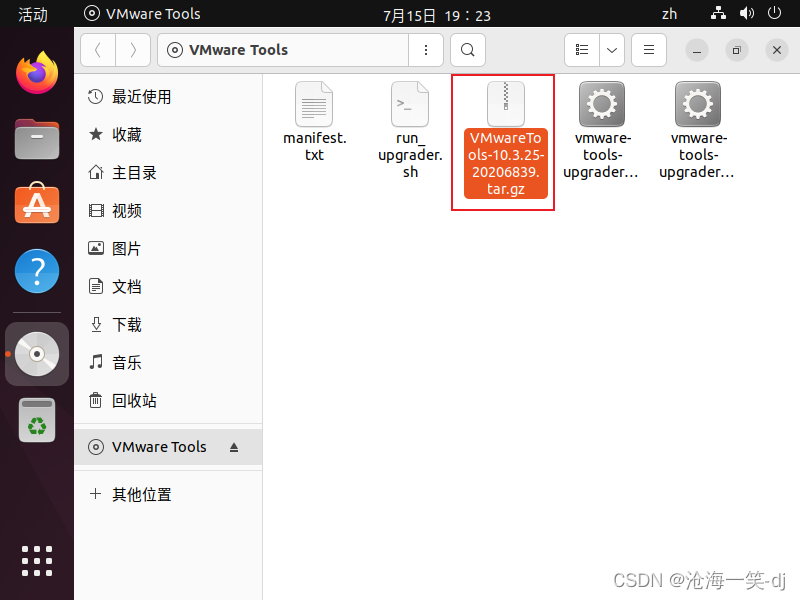800x600 pixels.
Task: Mute system audio via the speaker icon
Action: [749, 14]
